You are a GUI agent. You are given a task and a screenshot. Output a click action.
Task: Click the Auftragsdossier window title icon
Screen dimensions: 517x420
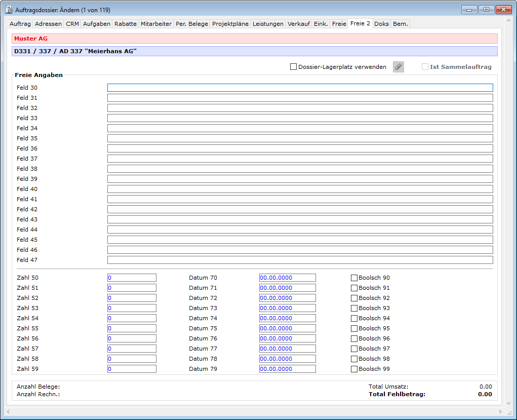pos(9,10)
